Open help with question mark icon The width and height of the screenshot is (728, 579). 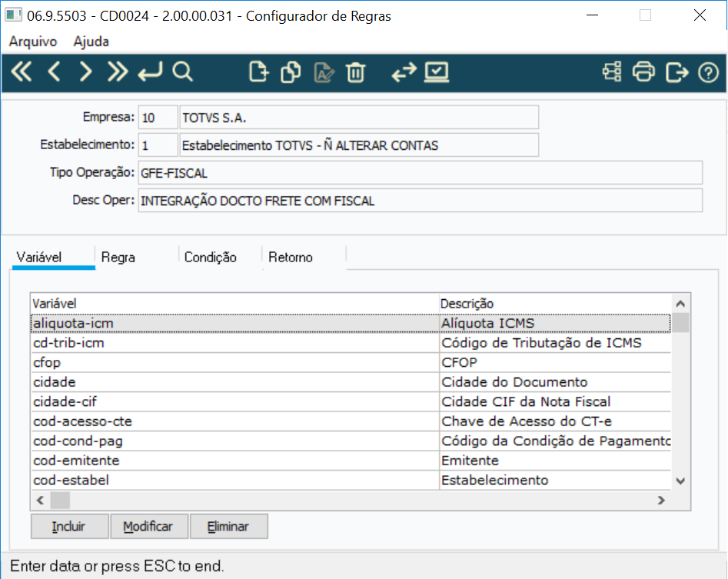coord(709,72)
